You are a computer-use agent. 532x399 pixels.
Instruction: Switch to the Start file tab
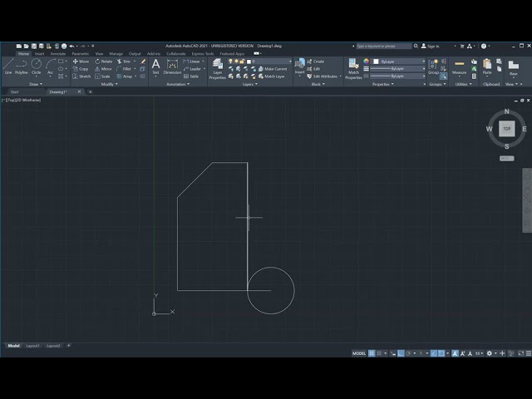14,92
